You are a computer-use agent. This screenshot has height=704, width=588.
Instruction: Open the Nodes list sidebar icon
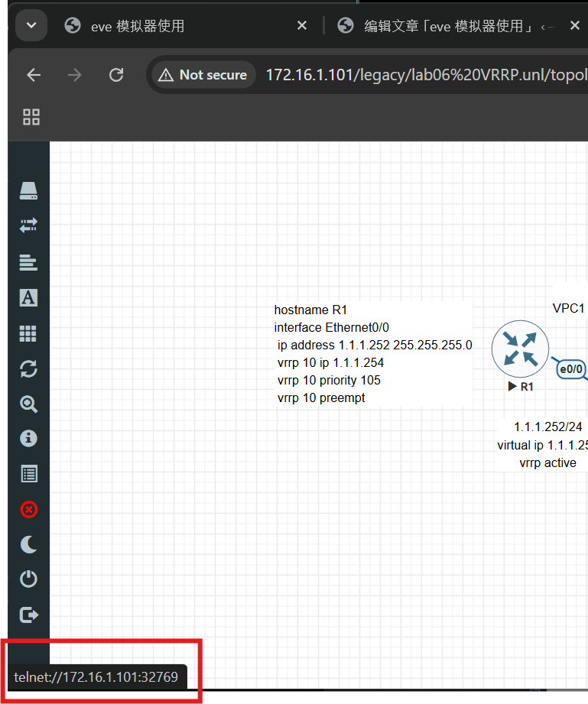point(28,192)
